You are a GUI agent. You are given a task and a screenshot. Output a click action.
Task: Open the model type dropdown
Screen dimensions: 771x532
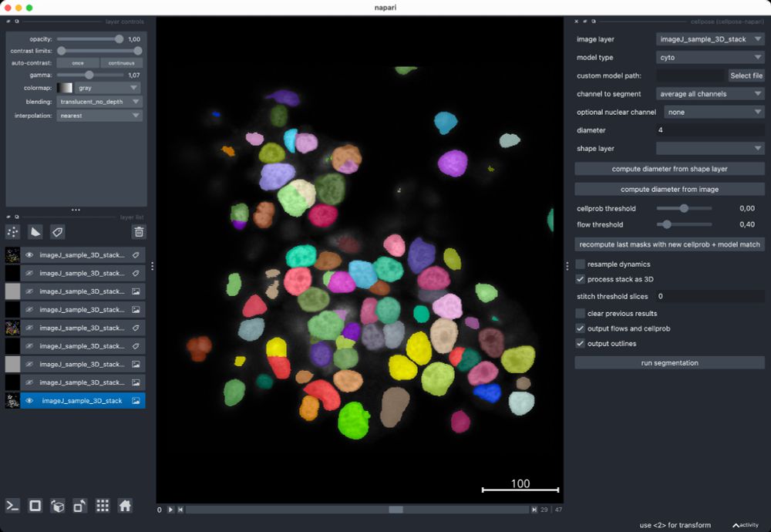tap(709, 57)
